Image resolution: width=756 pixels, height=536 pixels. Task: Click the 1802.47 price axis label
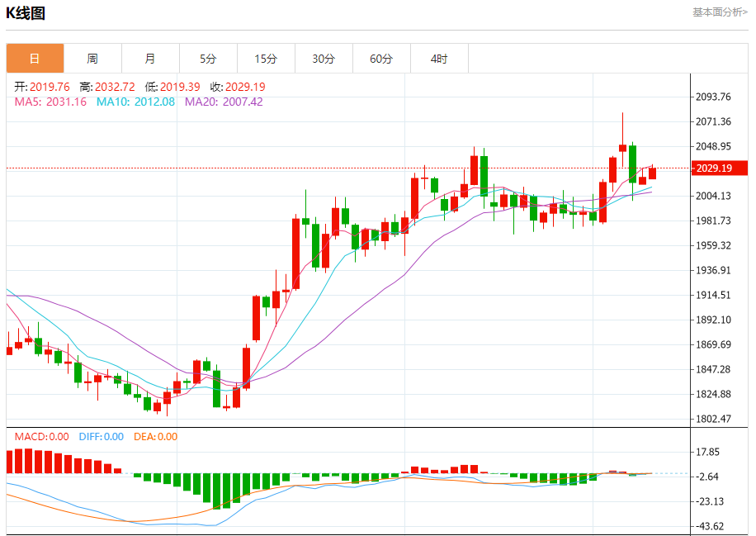point(713,419)
